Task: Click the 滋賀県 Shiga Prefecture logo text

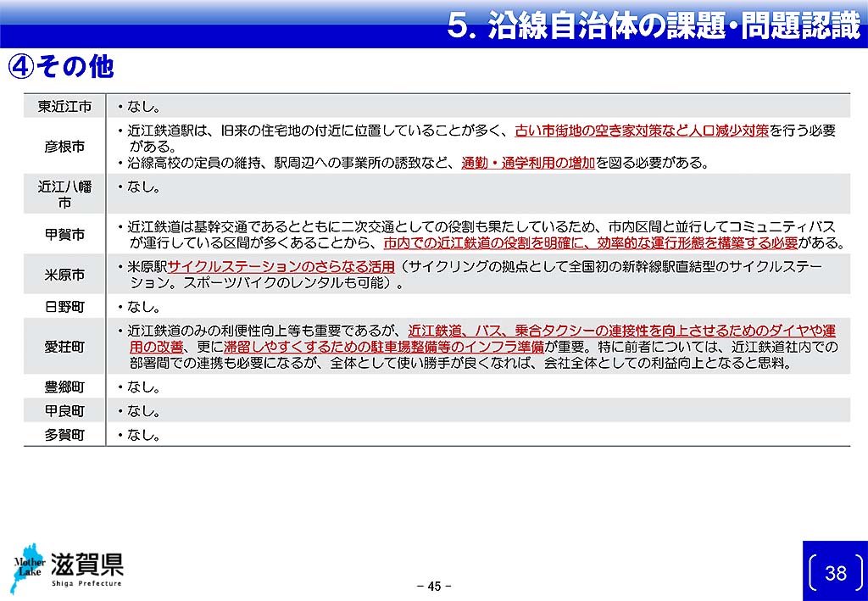Action: point(87,569)
